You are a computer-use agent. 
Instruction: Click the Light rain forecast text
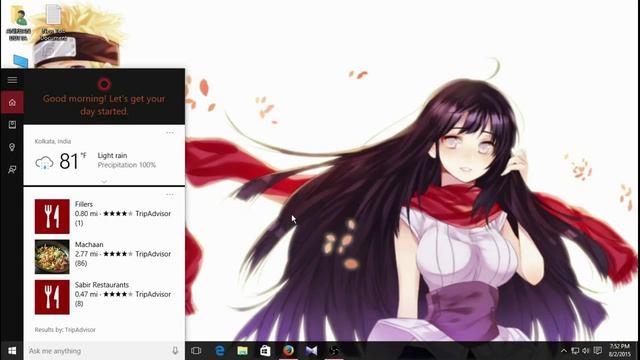click(112, 156)
